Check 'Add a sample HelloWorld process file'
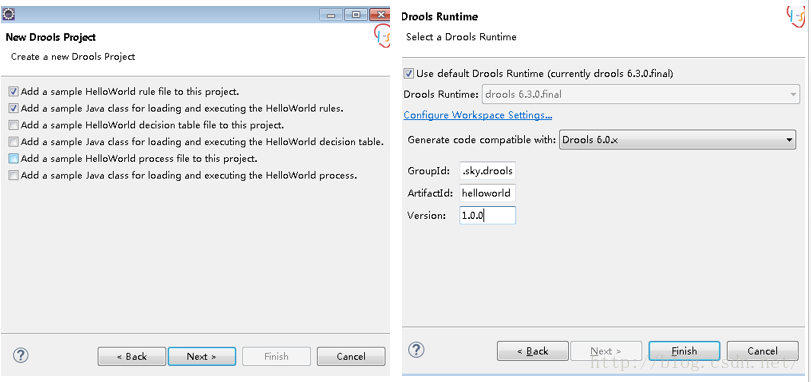Viewport: 811px width, 382px height. pos(13,158)
